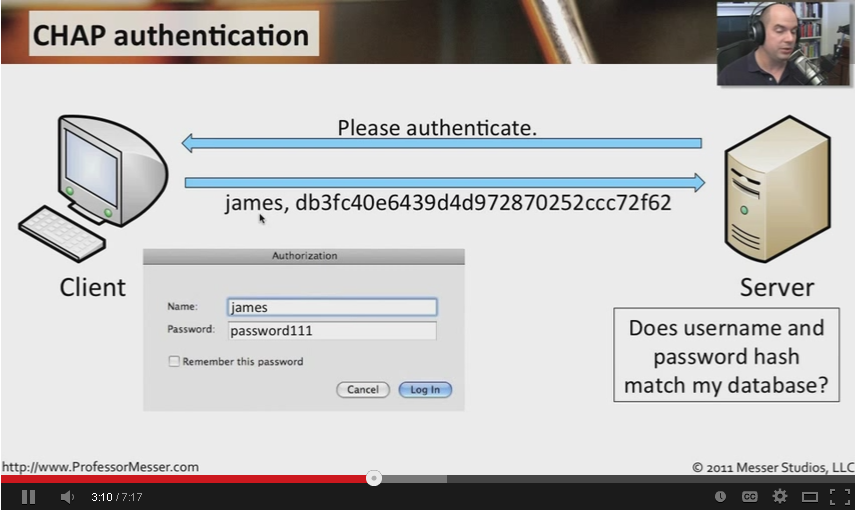The image size is (857, 510).
Task: Click the Client label
Action: coord(92,288)
